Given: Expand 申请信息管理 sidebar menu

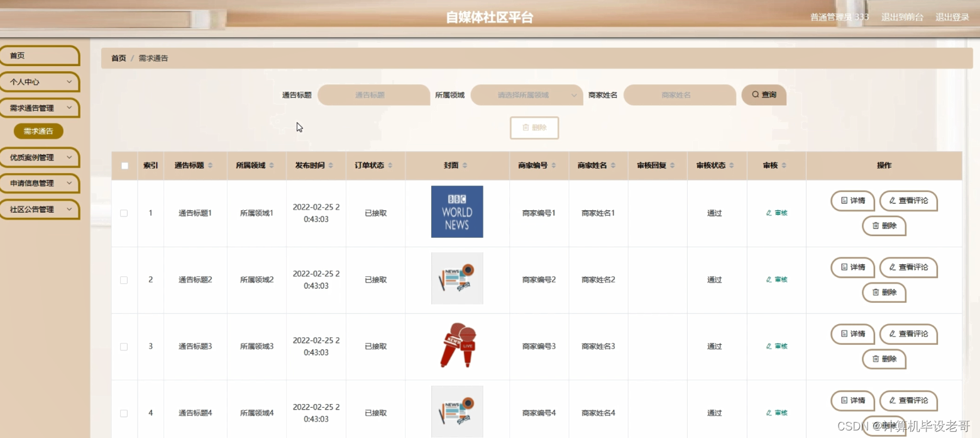Looking at the screenshot, I should (40, 184).
